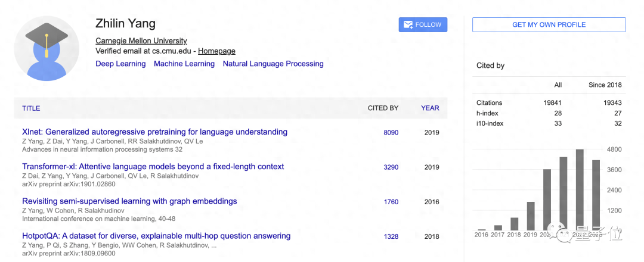View the 8090 citations for Xlnet

point(391,133)
